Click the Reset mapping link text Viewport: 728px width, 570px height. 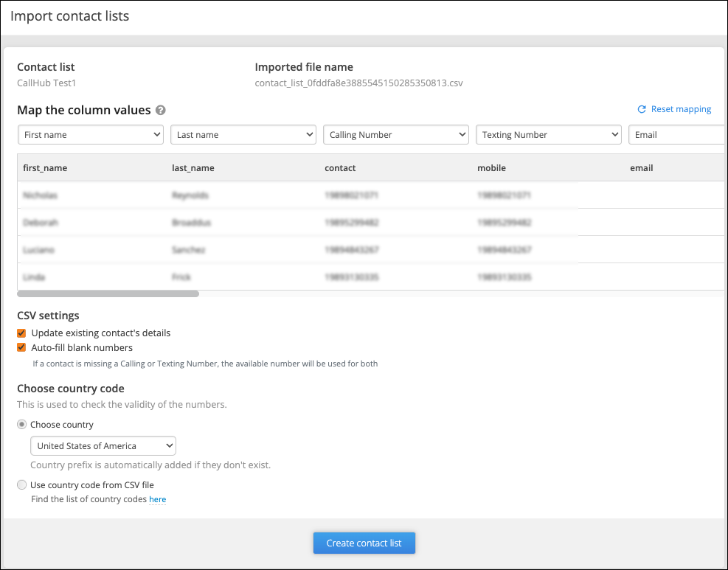click(681, 109)
